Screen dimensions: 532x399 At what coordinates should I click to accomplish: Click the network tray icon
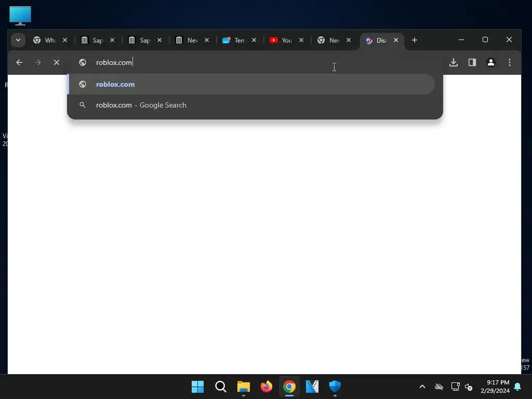(455, 387)
